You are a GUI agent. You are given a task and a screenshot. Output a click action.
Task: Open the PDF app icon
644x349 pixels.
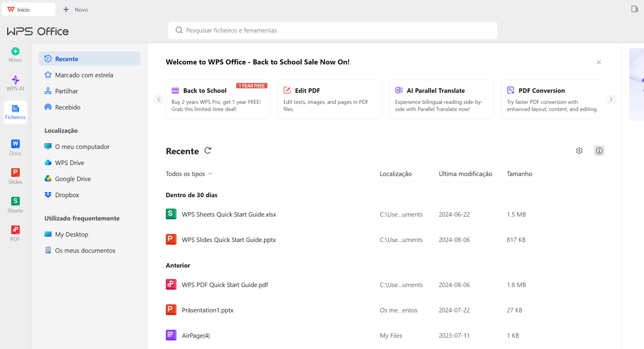[15, 234]
